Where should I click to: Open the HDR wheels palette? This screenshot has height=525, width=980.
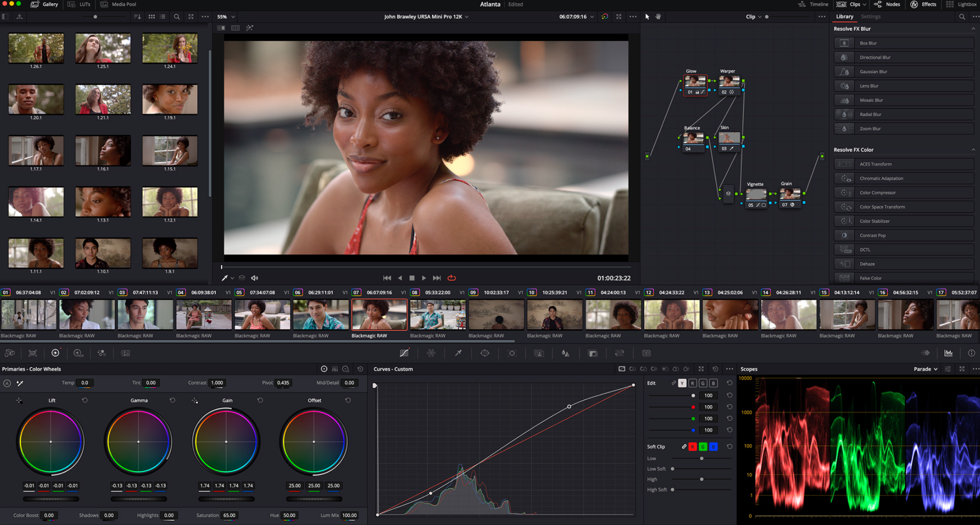(77, 353)
